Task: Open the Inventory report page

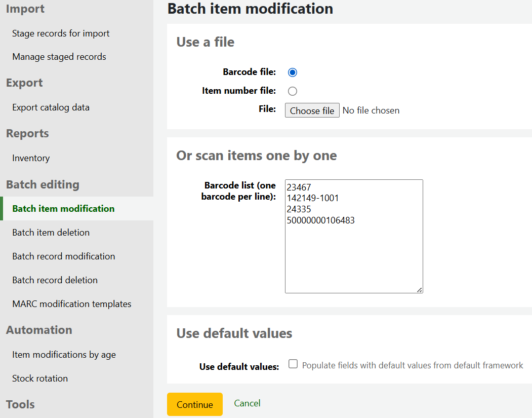Action: [31, 158]
